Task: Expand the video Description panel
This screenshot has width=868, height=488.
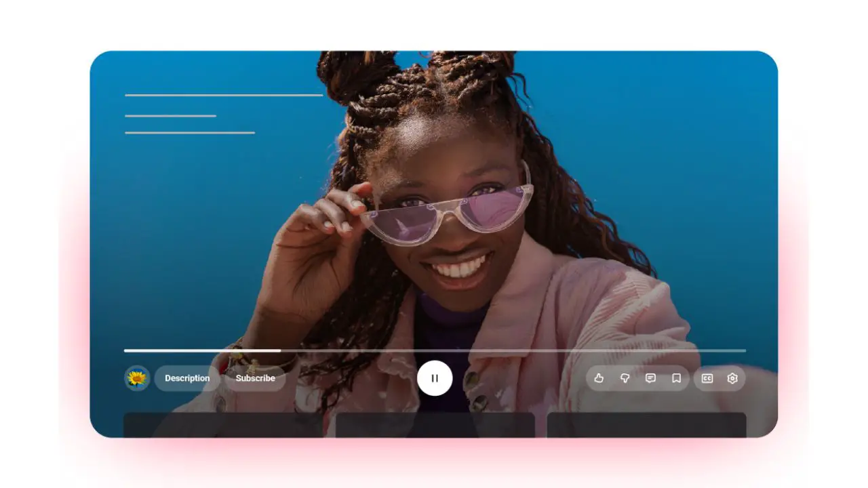Action: (187, 378)
